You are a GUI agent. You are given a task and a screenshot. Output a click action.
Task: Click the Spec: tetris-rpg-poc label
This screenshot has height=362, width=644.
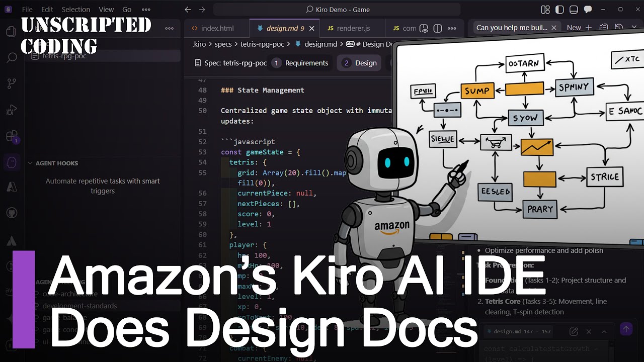pos(230,63)
